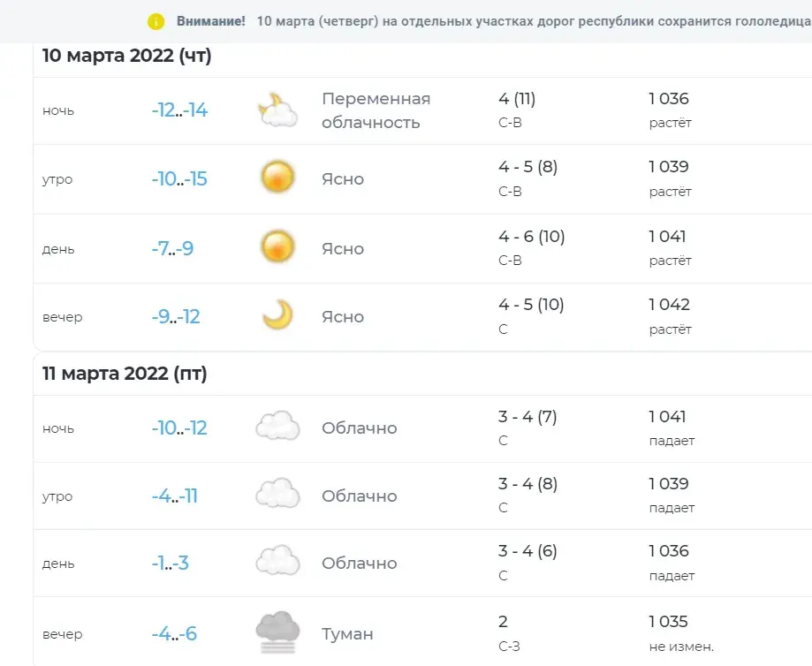
Task: Click the '11 марта 2022 (пт)' date header
Action: [x=125, y=374]
